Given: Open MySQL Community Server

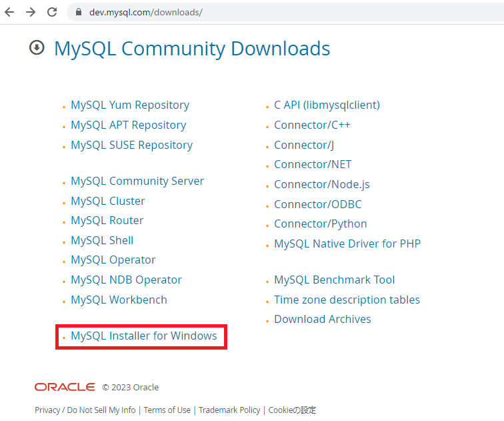Looking at the screenshot, I should tap(137, 181).
